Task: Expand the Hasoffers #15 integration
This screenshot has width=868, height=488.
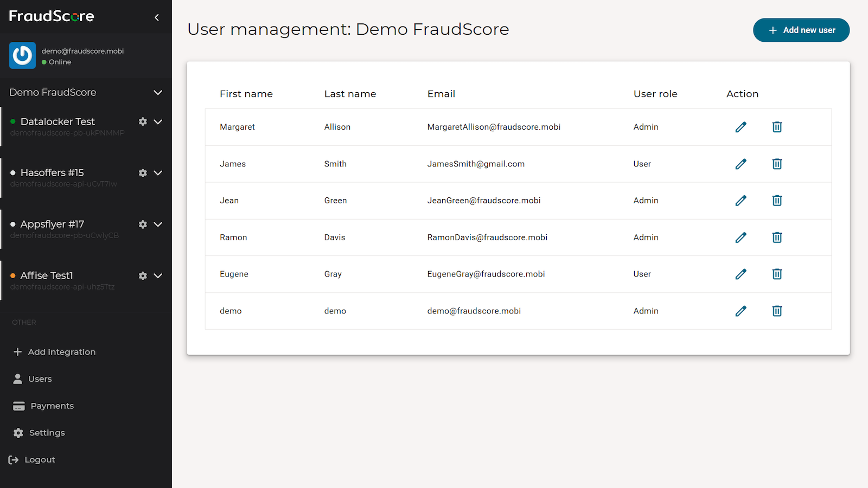Action: (x=158, y=173)
